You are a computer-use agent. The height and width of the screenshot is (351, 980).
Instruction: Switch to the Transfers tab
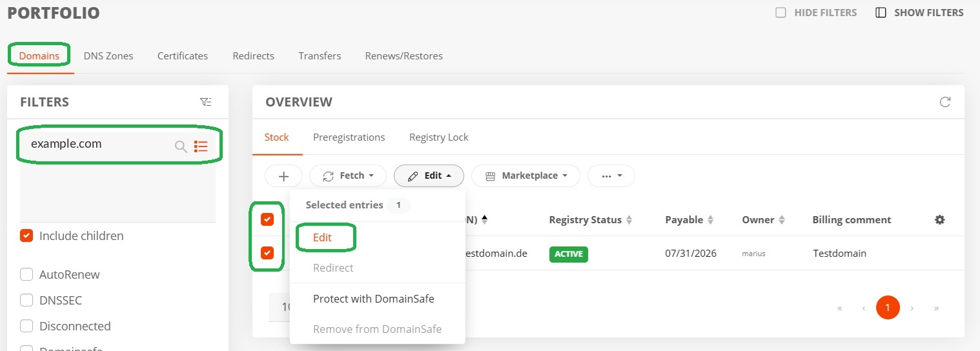[x=320, y=55]
